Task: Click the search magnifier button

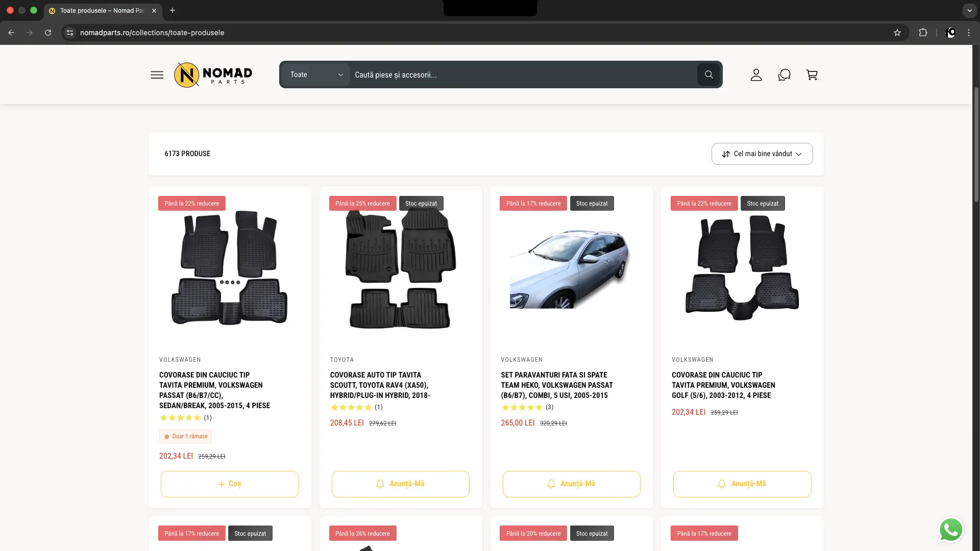Action: tap(708, 75)
